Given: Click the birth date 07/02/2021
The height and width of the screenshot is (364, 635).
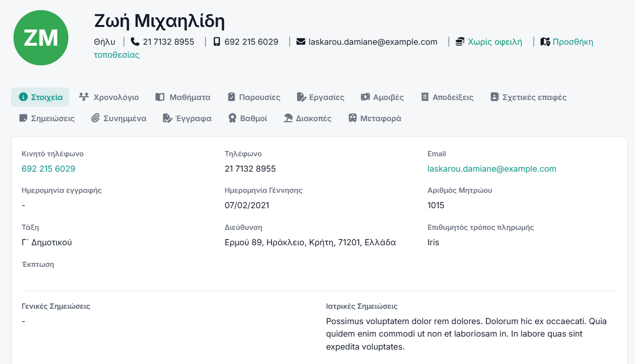Looking at the screenshot, I should click(247, 205).
